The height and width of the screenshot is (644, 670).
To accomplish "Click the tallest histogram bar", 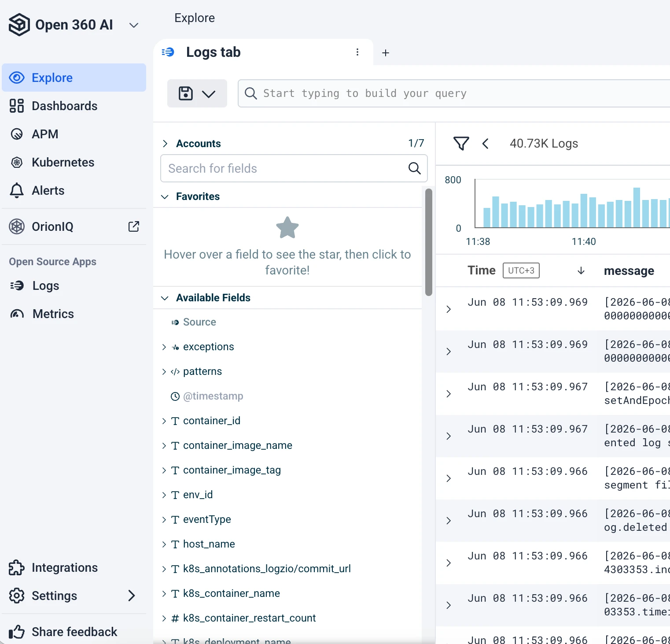I will pyautogui.click(x=637, y=207).
